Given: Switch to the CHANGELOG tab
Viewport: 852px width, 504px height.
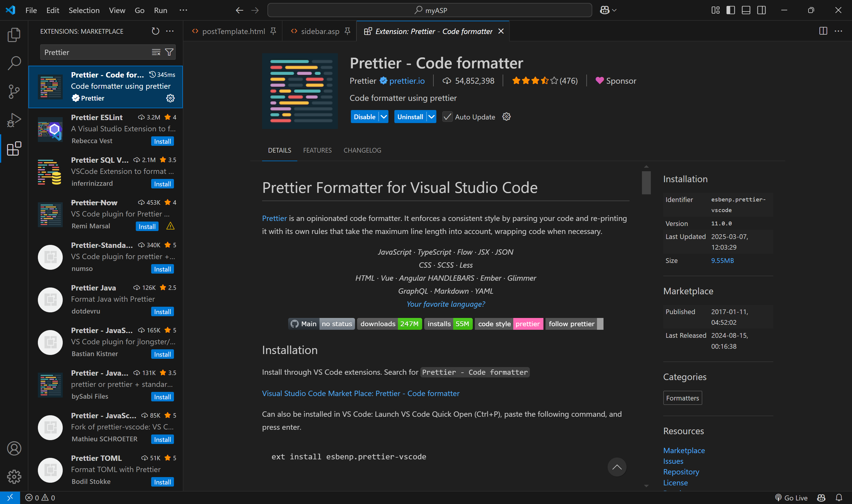Looking at the screenshot, I should (362, 150).
